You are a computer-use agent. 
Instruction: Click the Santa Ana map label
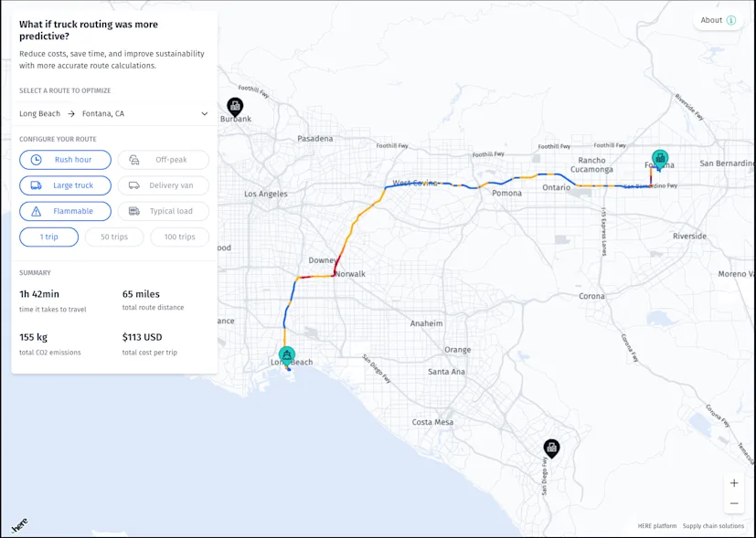(446, 372)
